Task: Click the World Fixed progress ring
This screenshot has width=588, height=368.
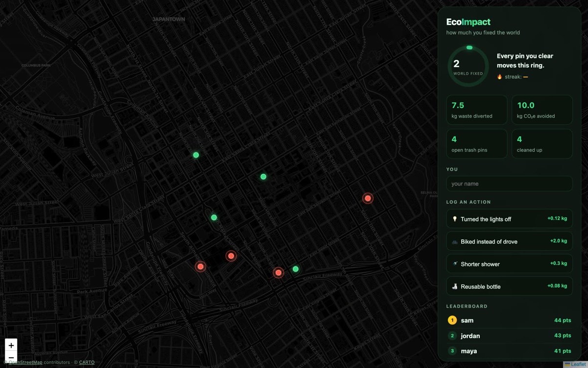Action: point(468,66)
